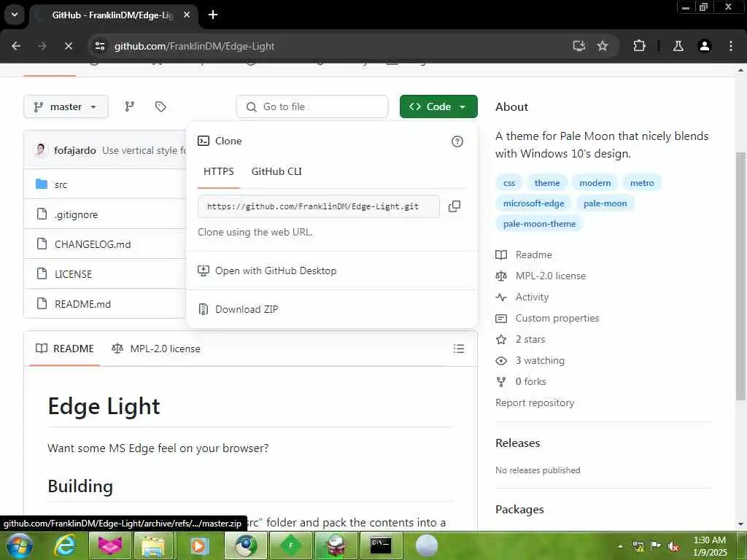
Task: Open Windows Explorer folder in taskbar
Action: 153,545
